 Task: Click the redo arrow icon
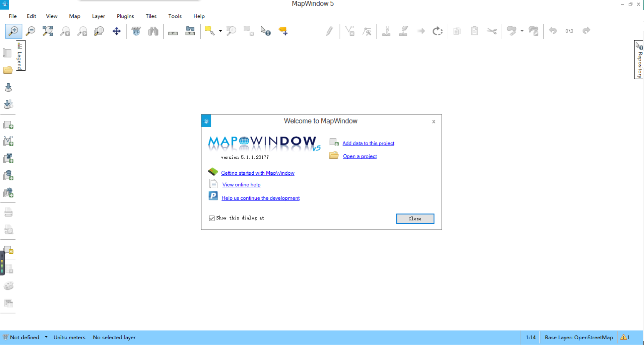586,31
